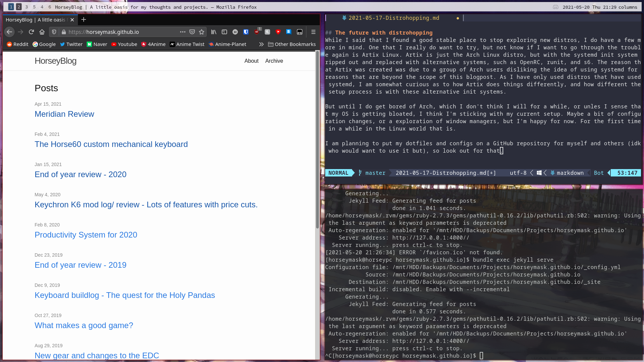Click the 'The future with distrohopping' heading

[384, 33]
